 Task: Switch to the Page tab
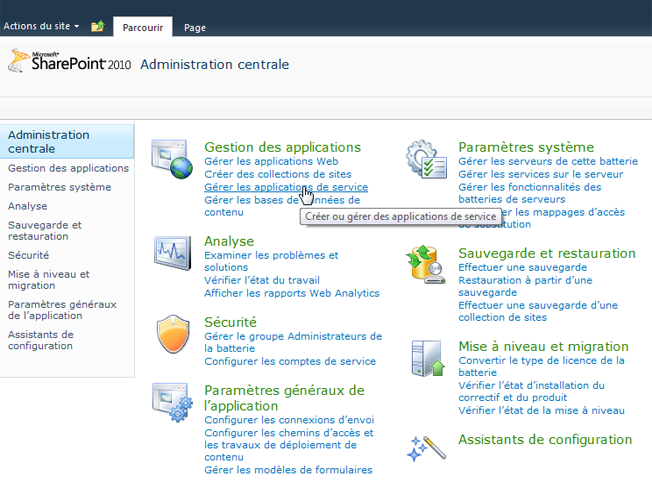[x=195, y=27]
